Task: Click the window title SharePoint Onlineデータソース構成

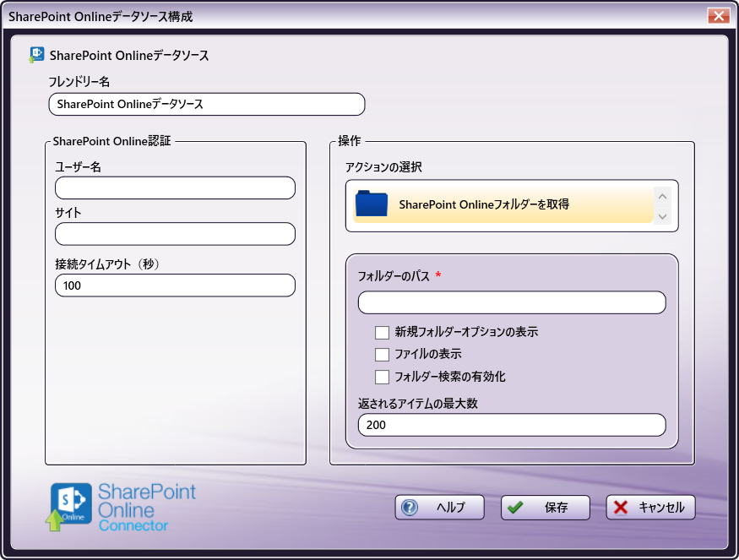Action: coord(101,17)
